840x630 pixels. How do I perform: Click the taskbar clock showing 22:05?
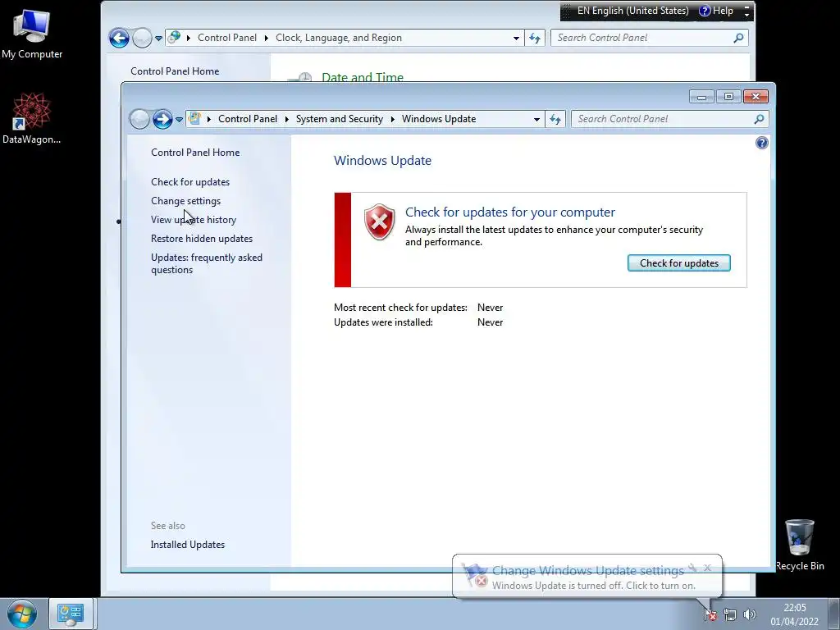tap(794, 614)
